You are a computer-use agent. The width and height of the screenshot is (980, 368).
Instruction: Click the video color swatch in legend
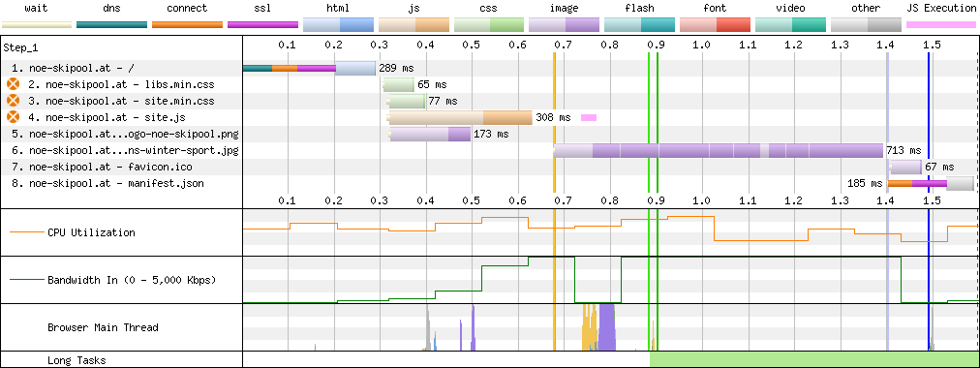pos(790,25)
